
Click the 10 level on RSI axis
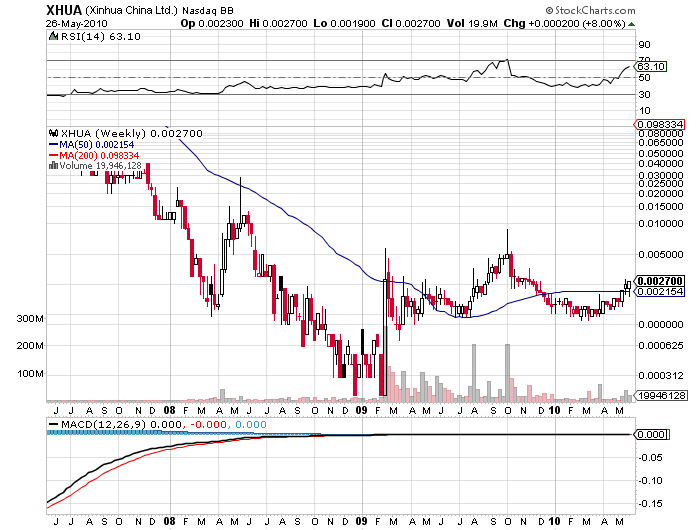tap(645, 111)
